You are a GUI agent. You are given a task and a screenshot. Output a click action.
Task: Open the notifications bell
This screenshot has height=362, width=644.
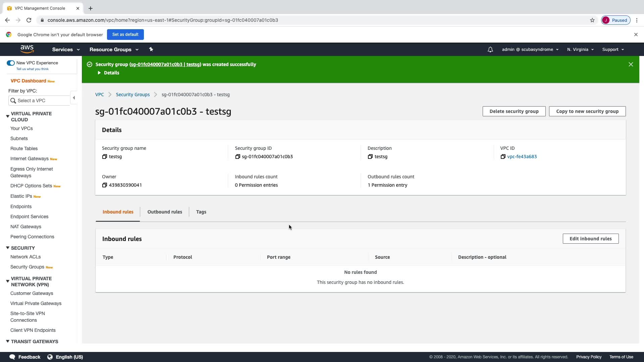pos(490,50)
